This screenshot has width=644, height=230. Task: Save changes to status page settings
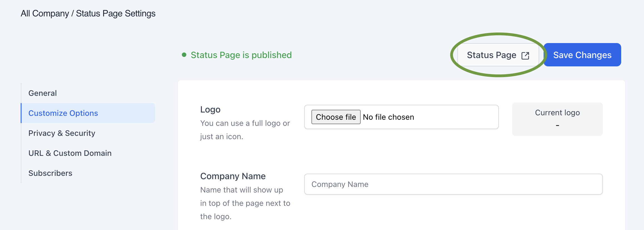(582, 55)
